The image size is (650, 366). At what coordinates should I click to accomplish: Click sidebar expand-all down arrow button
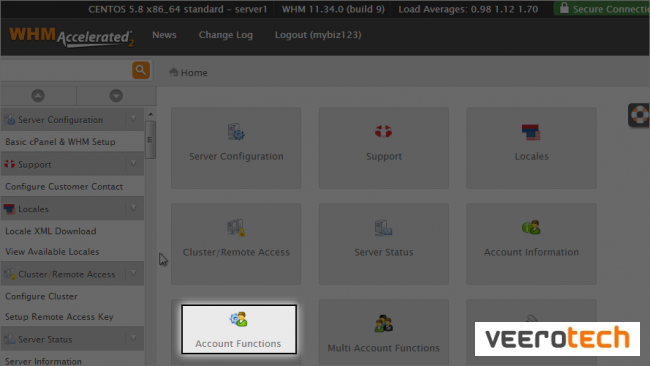pos(116,96)
